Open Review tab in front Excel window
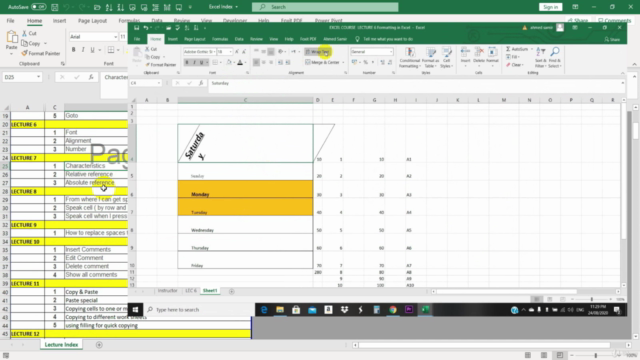The height and width of the screenshot is (360, 640). pyautogui.click(x=256, y=39)
